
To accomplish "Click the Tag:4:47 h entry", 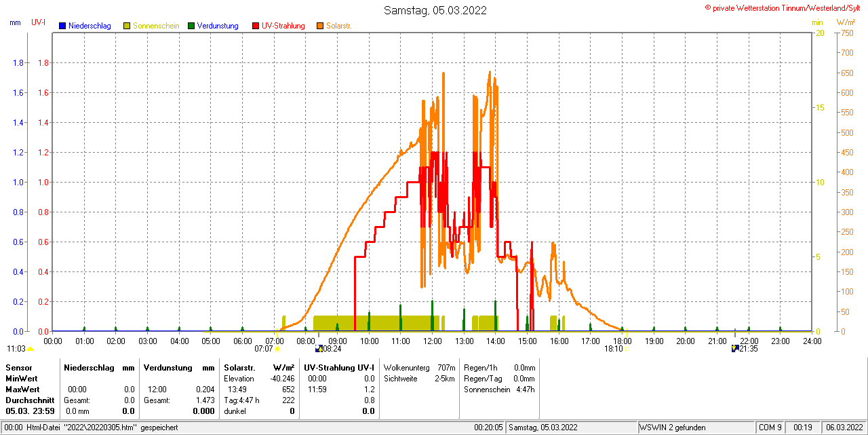I will pyautogui.click(x=241, y=400).
